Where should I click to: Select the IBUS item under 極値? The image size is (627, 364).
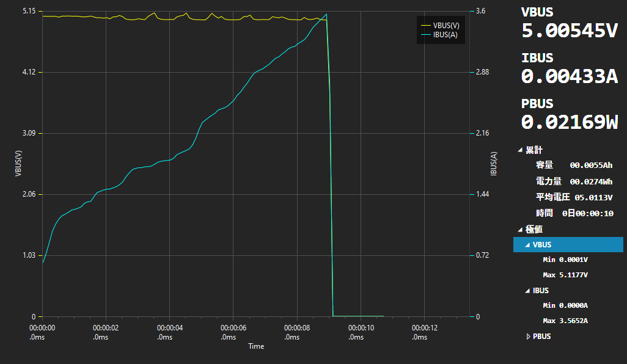(541, 291)
